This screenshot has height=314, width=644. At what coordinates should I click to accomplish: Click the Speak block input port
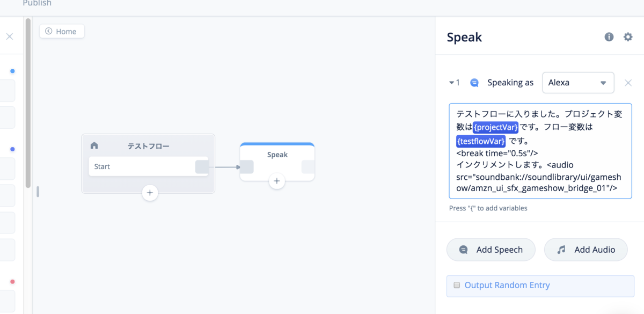[x=246, y=167]
